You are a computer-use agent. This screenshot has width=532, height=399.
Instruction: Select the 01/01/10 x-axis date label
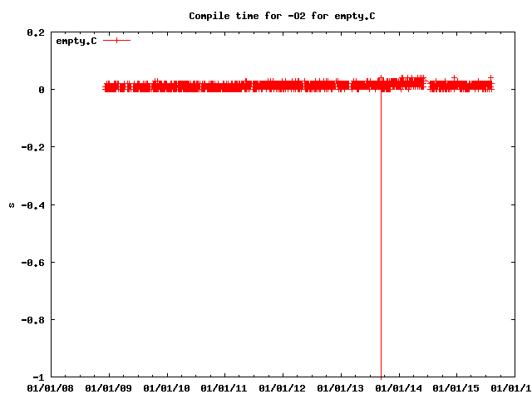[167, 387]
